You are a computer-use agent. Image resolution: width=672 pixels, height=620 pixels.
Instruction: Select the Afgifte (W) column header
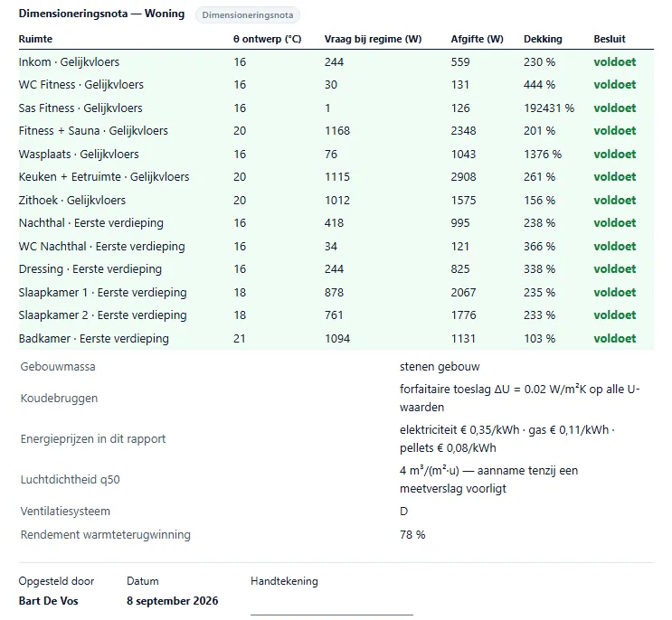[x=477, y=39]
